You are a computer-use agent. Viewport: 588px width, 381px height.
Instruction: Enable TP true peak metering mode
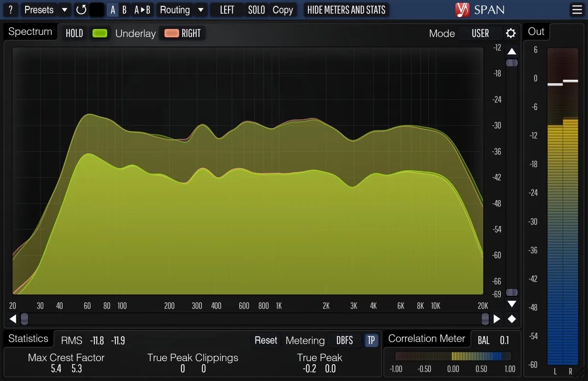pyautogui.click(x=371, y=340)
